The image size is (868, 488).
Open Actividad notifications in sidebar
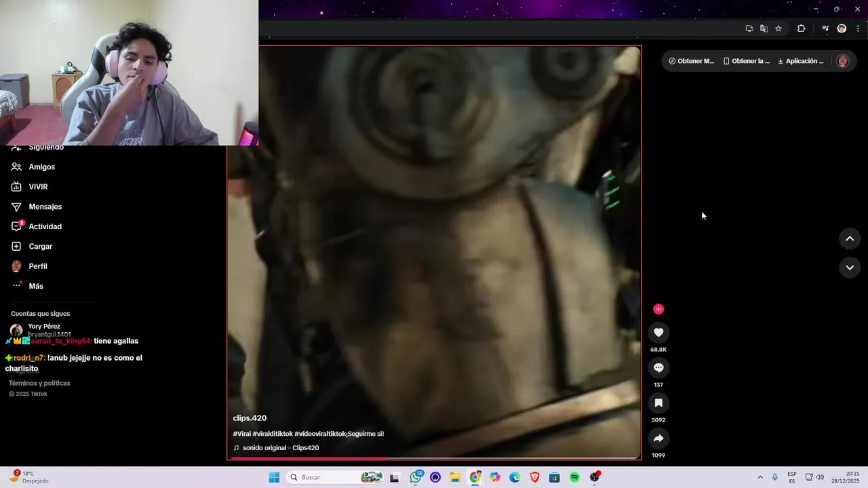(x=45, y=226)
